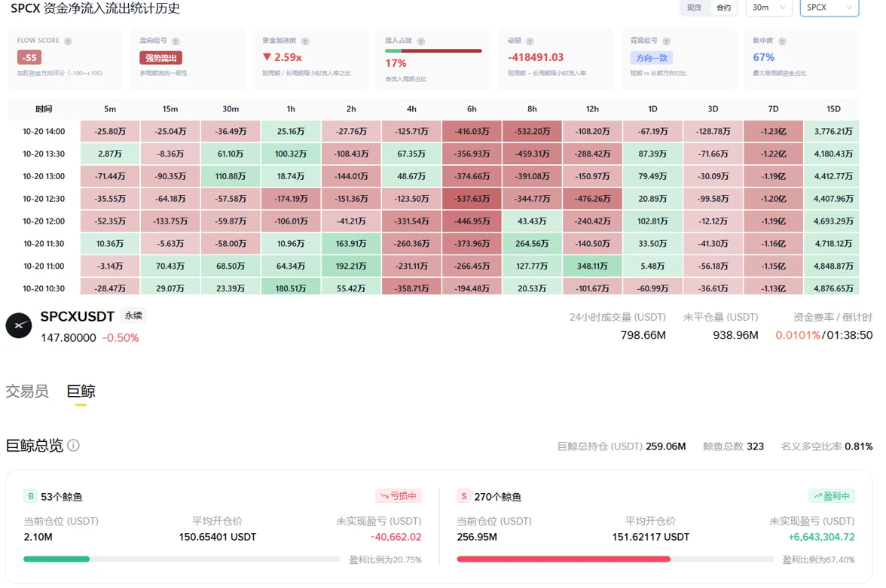
Task: Click the 3,776.21万 cell in 15D column
Action: point(833,132)
